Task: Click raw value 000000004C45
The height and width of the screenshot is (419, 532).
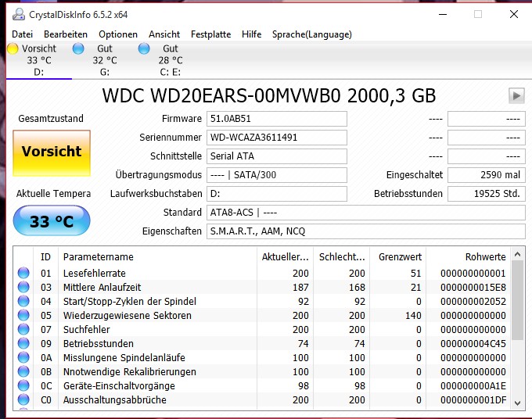Action: click(x=473, y=344)
